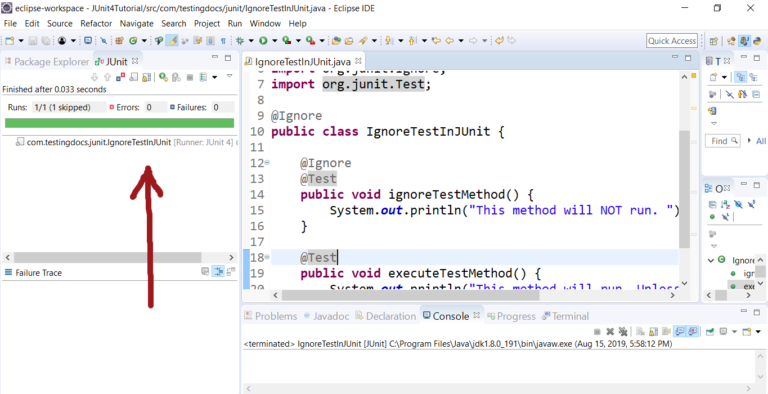Toggle Show Failures Only in JUnit view
Viewport: 768px width, 394px height.
tap(120, 77)
